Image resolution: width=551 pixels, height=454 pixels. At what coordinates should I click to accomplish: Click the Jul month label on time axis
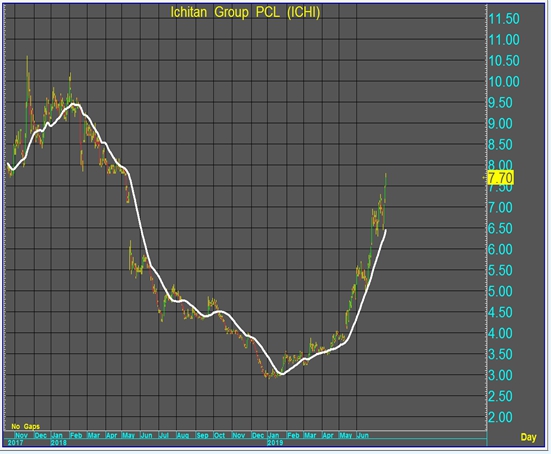pos(164,435)
